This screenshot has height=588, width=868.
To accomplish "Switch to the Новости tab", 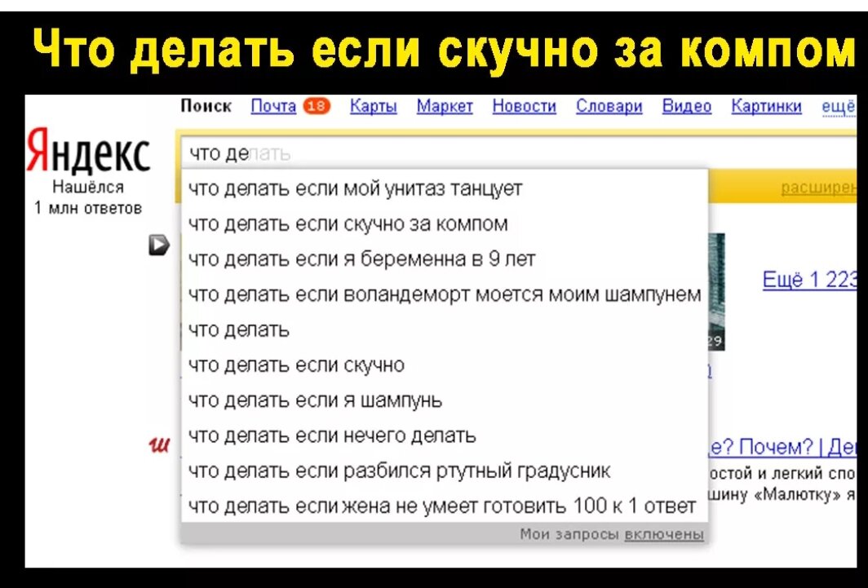I will (525, 106).
